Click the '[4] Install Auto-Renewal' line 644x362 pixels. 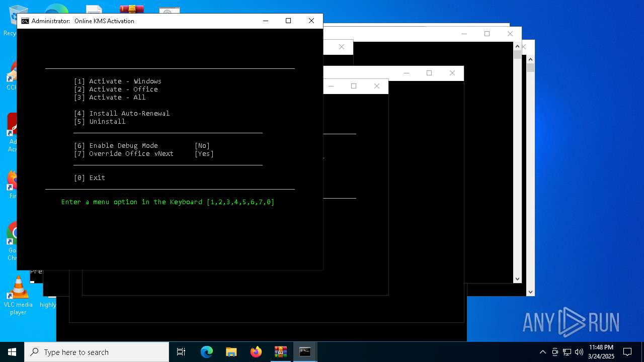point(122,114)
